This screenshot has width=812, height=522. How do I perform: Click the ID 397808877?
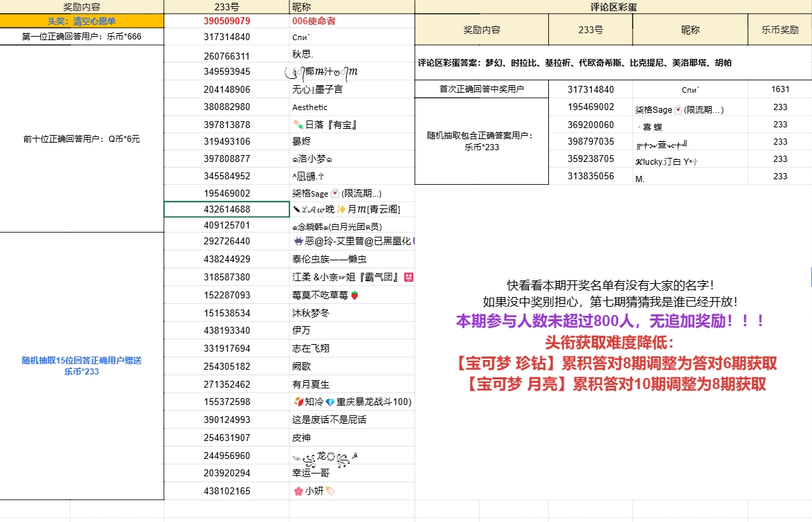coord(227,159)
